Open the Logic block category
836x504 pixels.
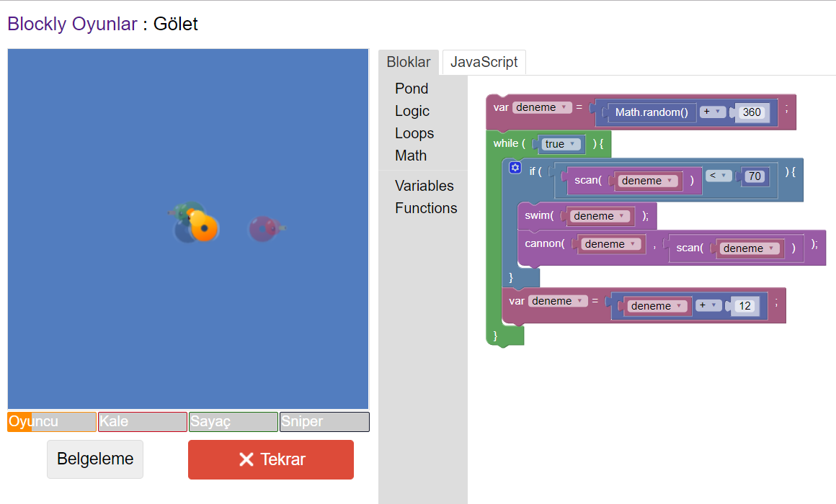tap(412, 111)
